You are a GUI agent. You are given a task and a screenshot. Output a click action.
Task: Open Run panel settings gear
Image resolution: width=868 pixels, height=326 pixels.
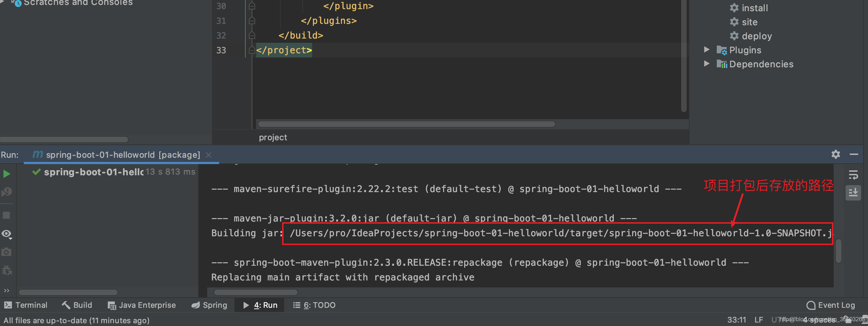[836, 154]
